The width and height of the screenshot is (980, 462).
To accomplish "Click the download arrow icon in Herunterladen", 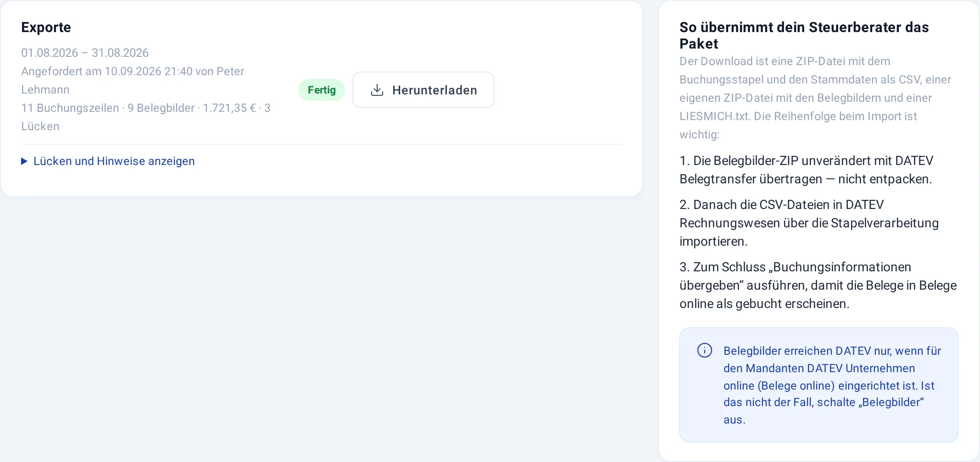I will tap(377, 90).
